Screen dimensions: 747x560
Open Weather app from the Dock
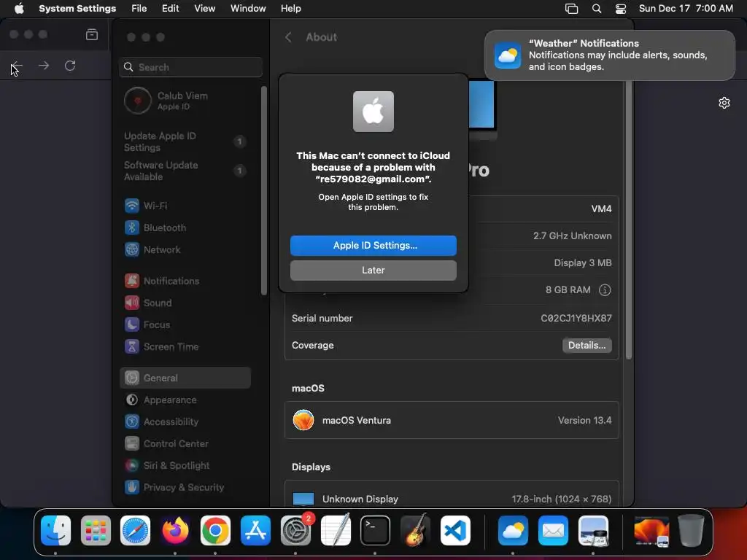point(513,530)
